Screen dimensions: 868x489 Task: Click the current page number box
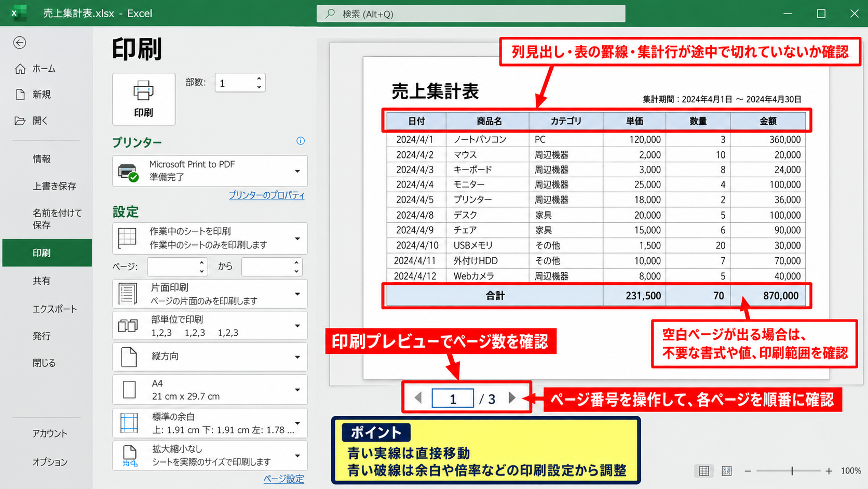click(x=453, y=399)
